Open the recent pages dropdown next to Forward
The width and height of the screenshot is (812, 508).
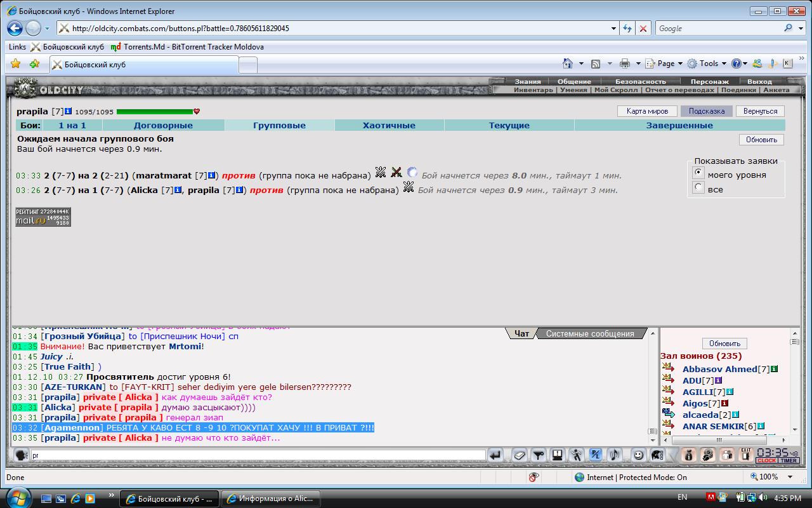click(47, 29)
